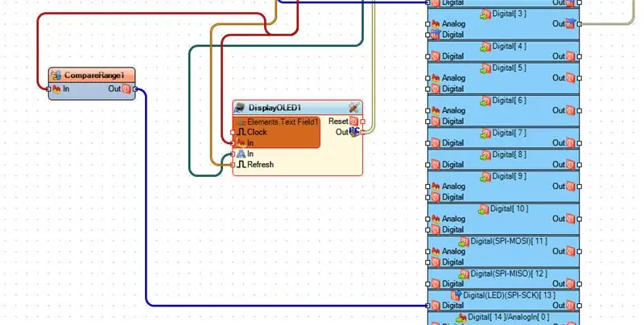Click the Out pin of Digital(SPI-MOSI)[ 11 ]
This screenshot has height=325, width=644.
pos(579,251)
